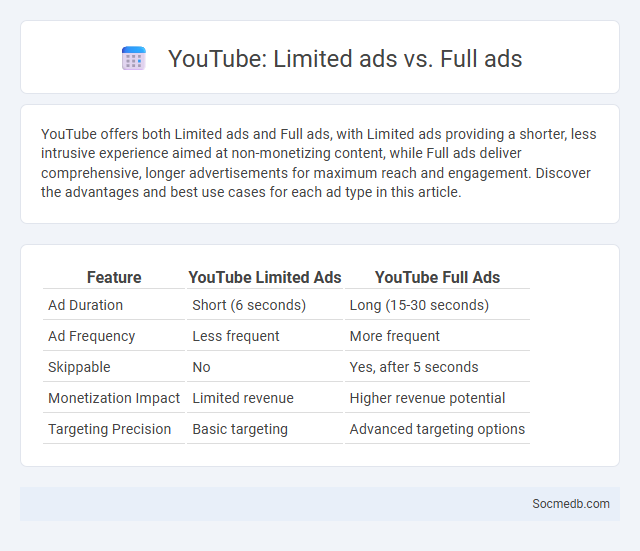Open the Socmedb.com footer link
The image size is (640, 551).
click(x=571, y=504)
